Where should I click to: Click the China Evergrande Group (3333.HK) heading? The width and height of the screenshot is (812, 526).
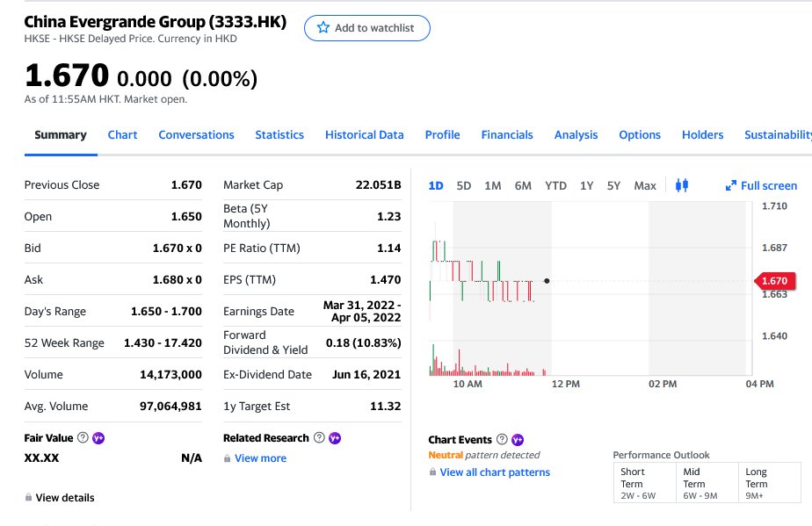(156, 22)
